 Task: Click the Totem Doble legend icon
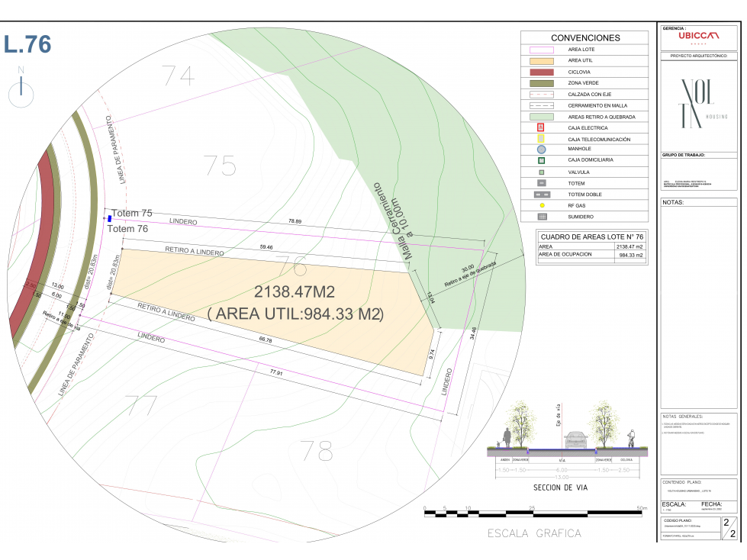click(x=542, y=195)
